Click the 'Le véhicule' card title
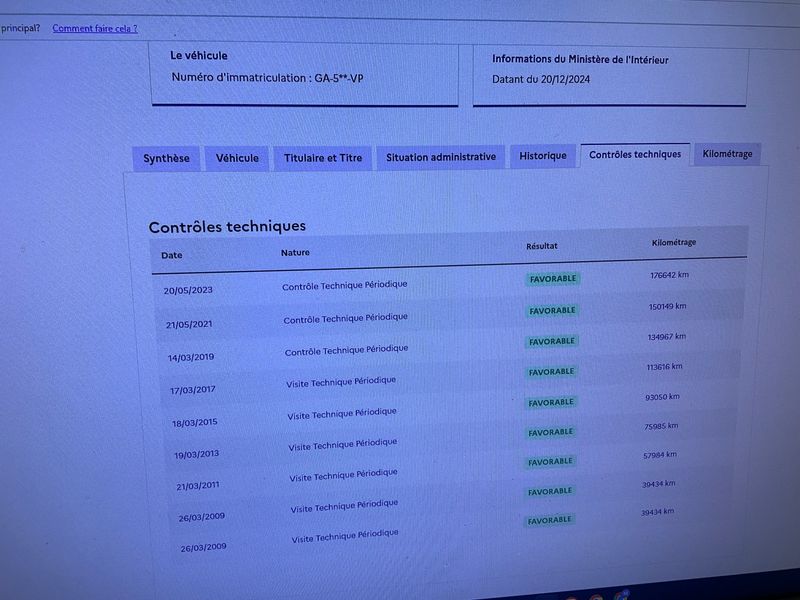This screenshot has width=800, height=600. point(199,56)
